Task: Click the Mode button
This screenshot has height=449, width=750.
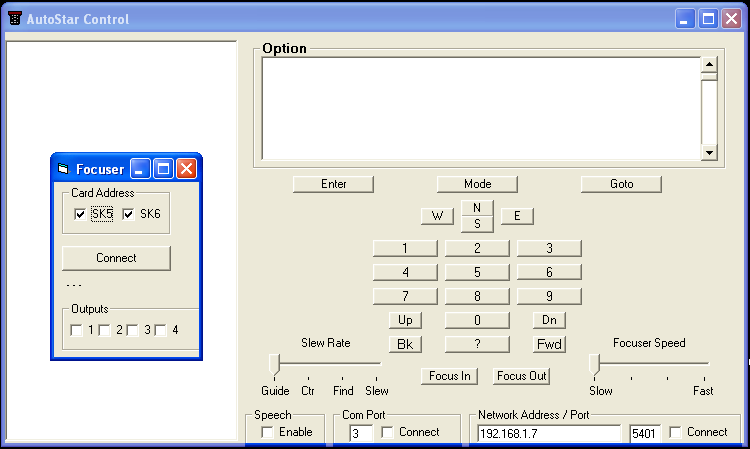Action: [477, 184]
